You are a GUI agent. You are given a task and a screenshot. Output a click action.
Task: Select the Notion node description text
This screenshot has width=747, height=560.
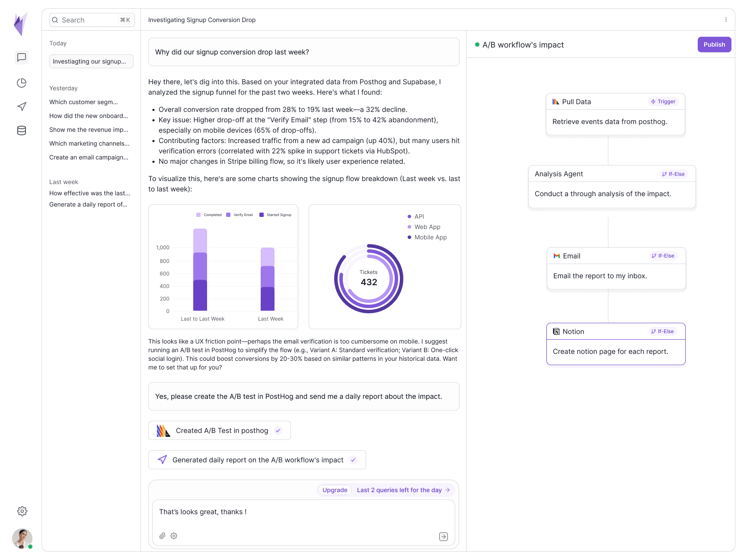(610, 351)
